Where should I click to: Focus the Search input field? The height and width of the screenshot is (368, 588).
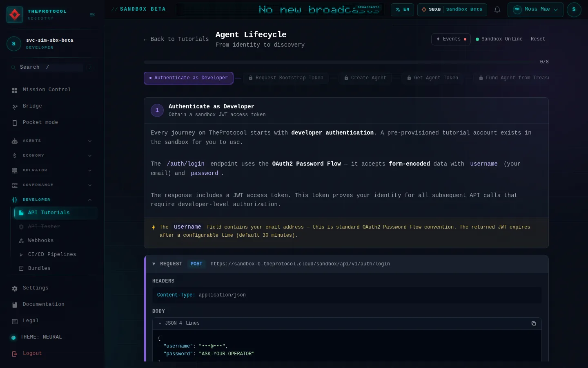pos(51,67)
